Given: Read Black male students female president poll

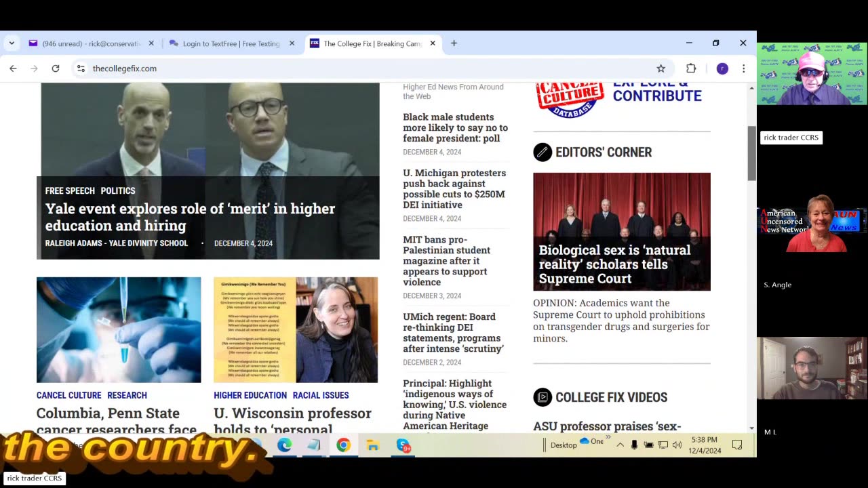Looking at the screenshot, I should [455, 127].
